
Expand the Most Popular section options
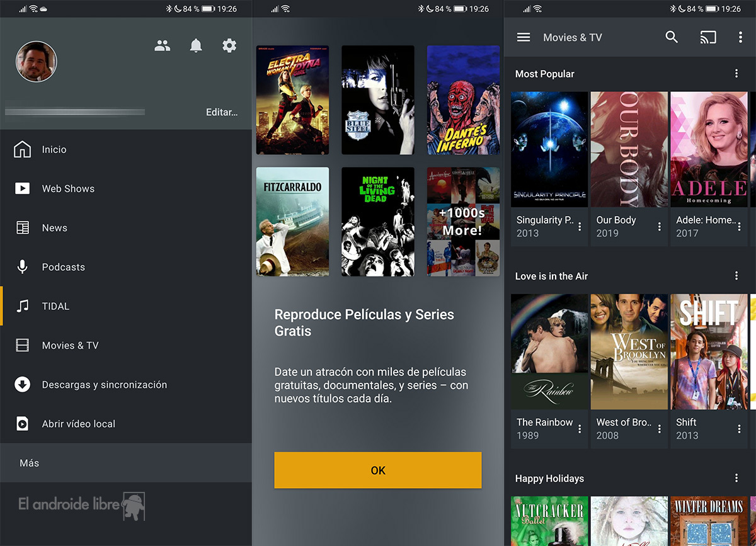(x=736, y=74)
